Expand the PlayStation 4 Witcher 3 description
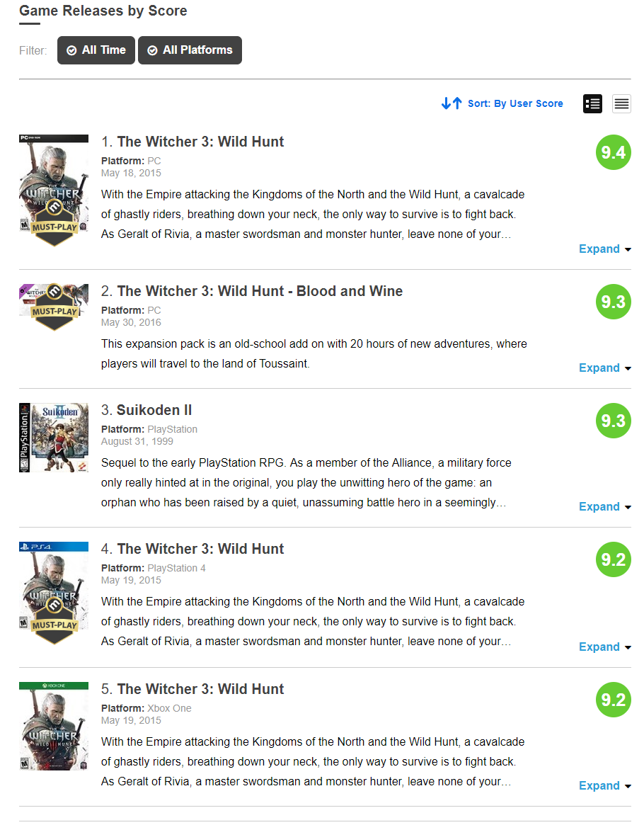 click(604, 647)
